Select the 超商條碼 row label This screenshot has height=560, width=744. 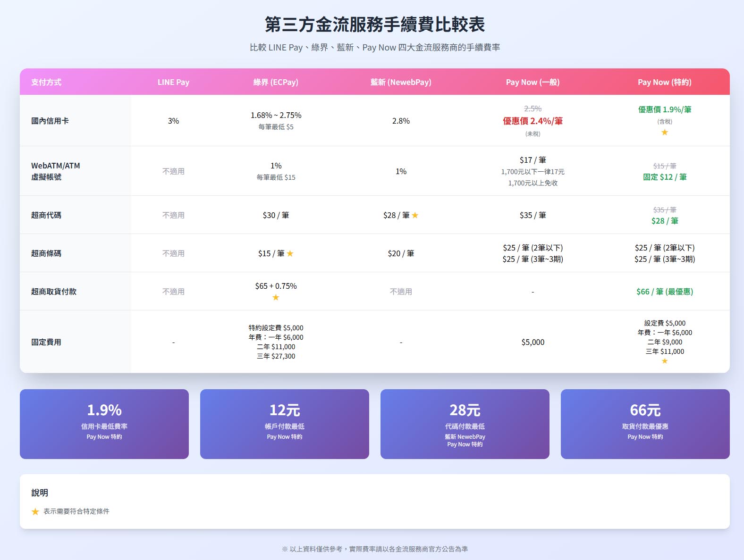[x=46, y=253]
